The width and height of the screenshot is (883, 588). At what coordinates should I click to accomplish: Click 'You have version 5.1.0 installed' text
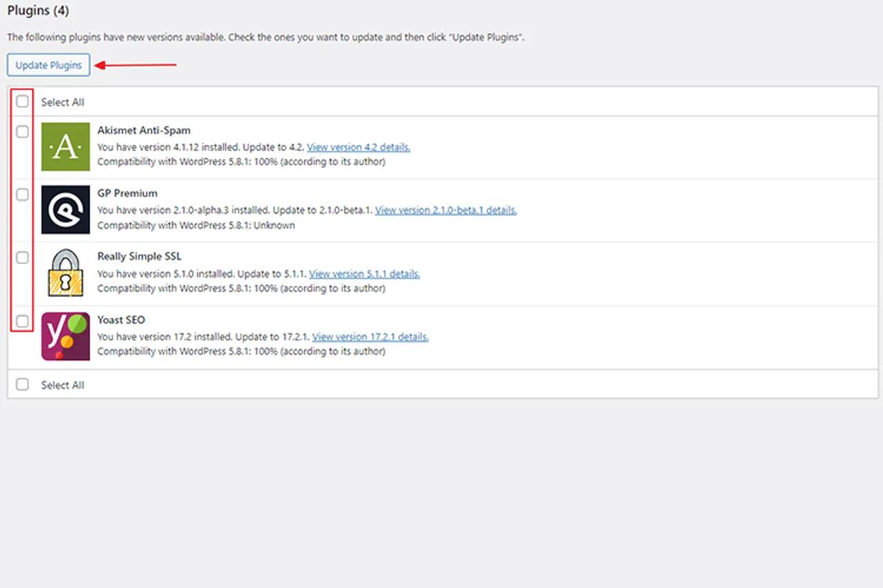166,274
